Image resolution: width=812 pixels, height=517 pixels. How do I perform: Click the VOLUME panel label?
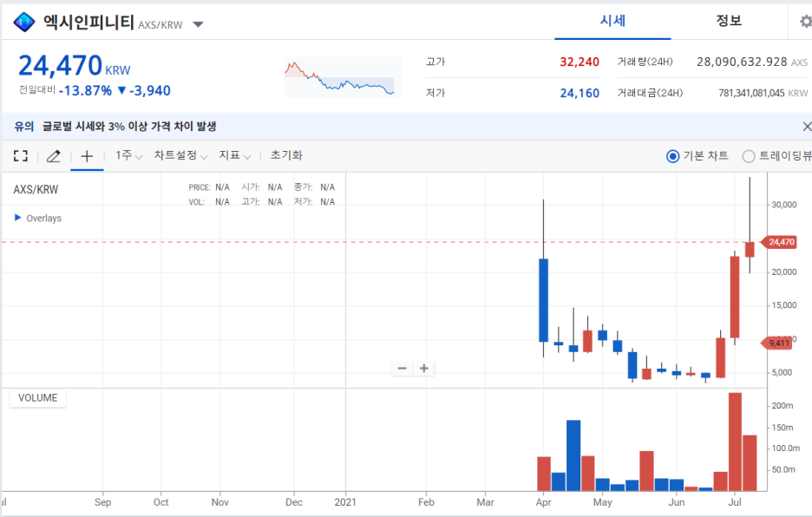(x=38, y=398)
